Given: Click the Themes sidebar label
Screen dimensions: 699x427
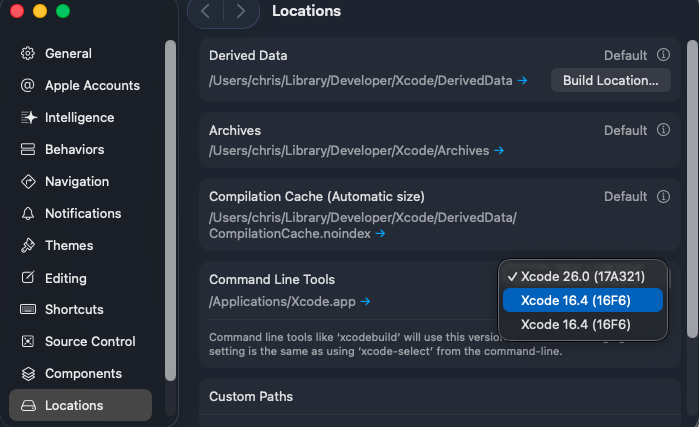Looking at the screenshot, I should (69, 246).
